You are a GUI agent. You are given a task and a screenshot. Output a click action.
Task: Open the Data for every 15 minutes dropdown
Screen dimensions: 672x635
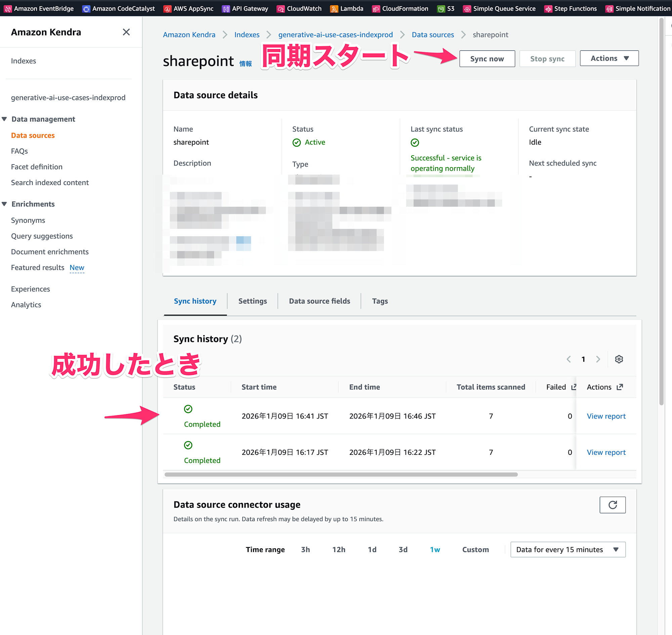click(568, 549)
